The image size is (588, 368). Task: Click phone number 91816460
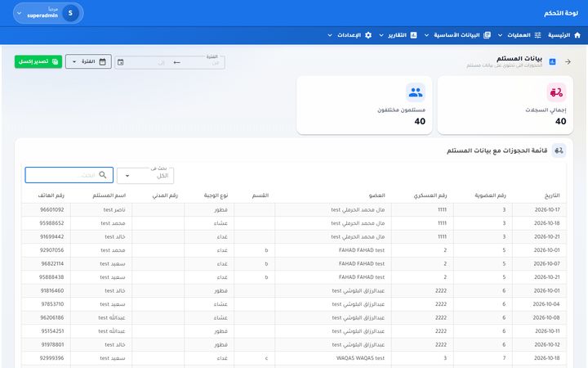pos(52,290)
